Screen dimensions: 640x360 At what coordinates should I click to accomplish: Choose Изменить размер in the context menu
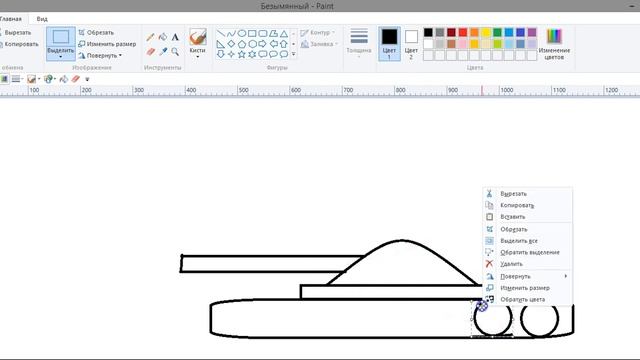pos(528,288)
